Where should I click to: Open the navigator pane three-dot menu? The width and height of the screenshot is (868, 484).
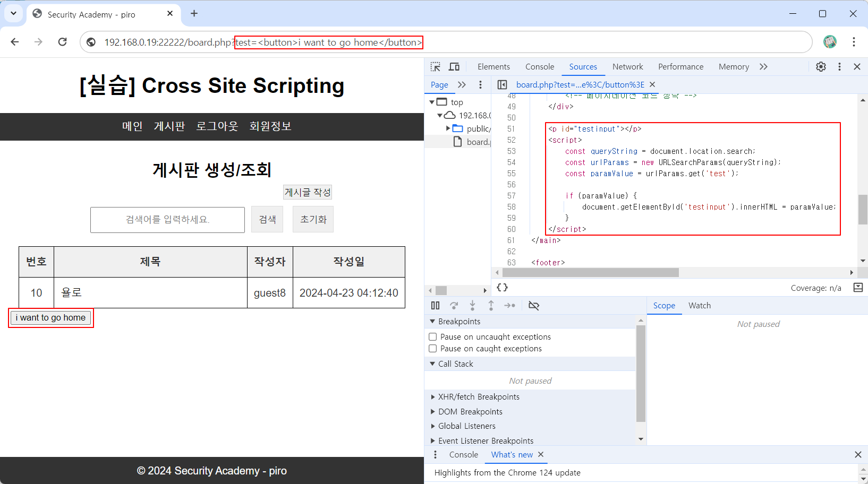480,85
